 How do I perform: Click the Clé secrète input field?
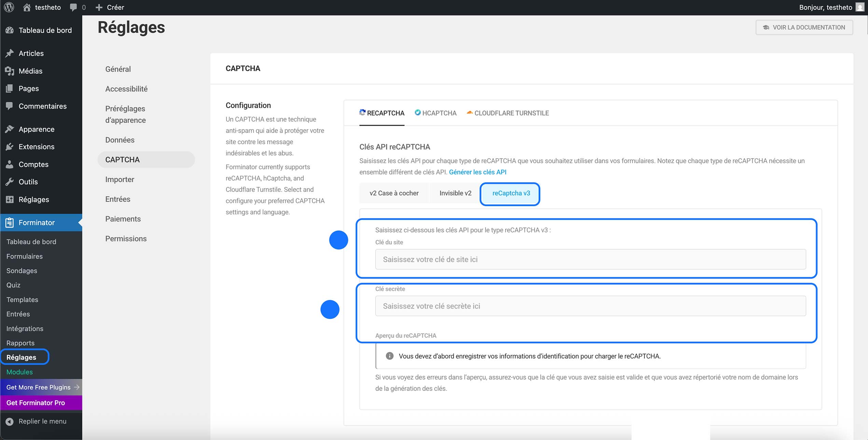tap(590, 306)
